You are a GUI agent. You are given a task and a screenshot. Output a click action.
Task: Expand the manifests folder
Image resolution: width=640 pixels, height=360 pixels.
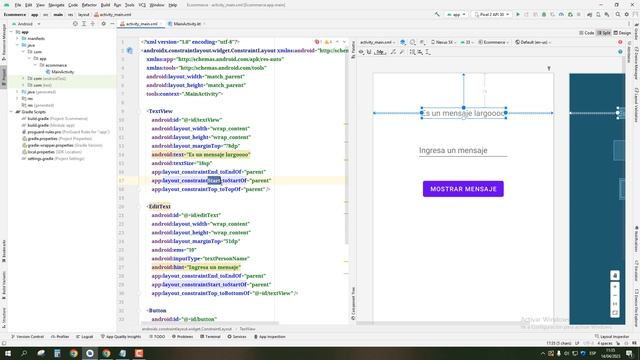click(x=18, y=38)
